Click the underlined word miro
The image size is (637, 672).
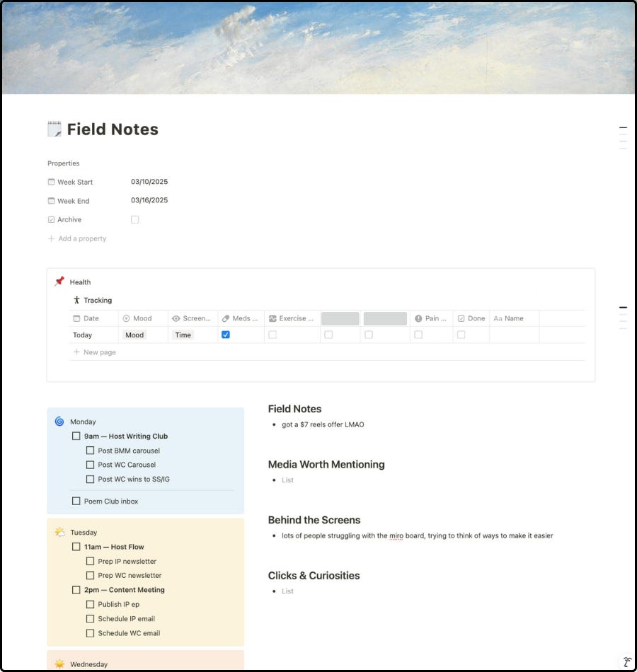pos(396,535)
